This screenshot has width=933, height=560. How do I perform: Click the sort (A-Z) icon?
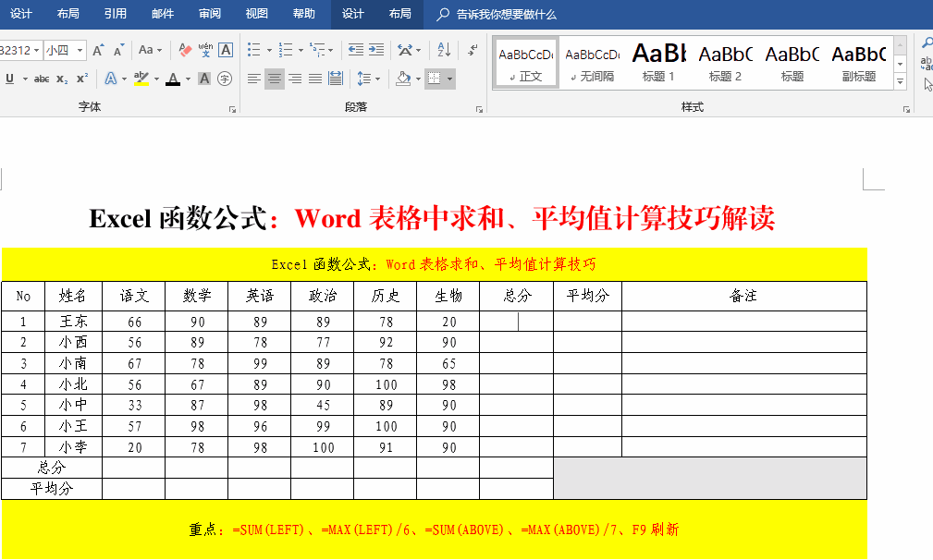click(x=443, y=50)
